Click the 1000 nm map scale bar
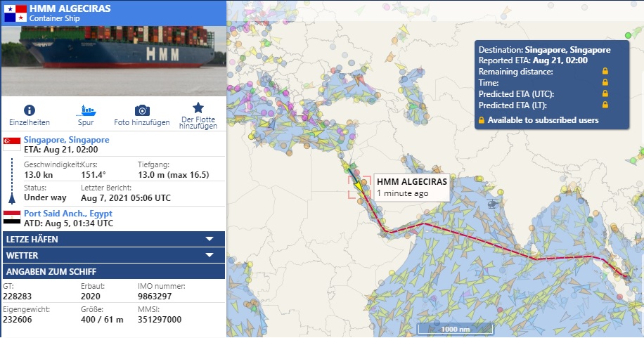Screen dimensions: 644x338 click(456, 329)
